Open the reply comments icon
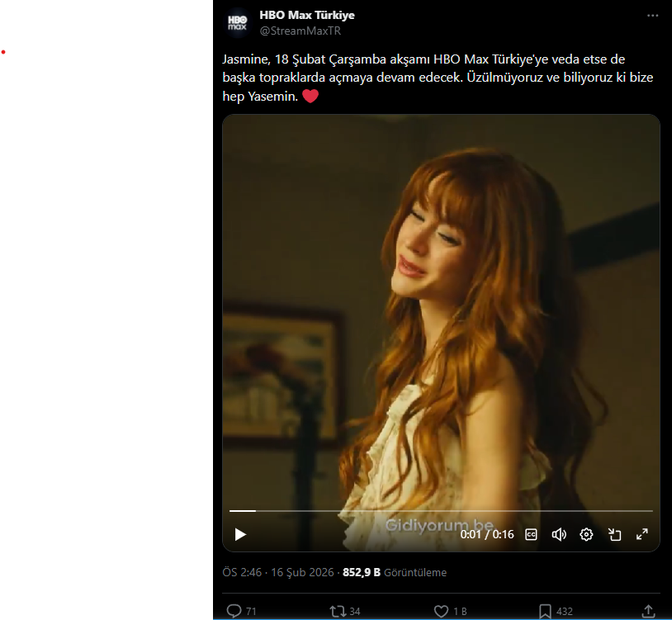This screenshot has height=620, width=672. click(234, 611)
